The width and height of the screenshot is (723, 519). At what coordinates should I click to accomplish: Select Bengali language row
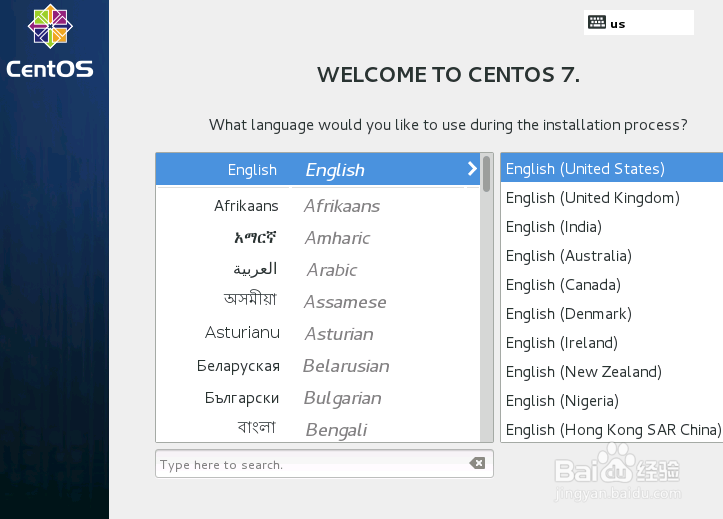tap(318, 429)
